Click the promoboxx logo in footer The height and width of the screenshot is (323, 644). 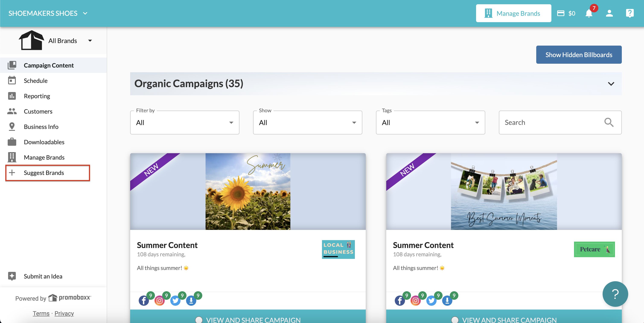(70, 298)
